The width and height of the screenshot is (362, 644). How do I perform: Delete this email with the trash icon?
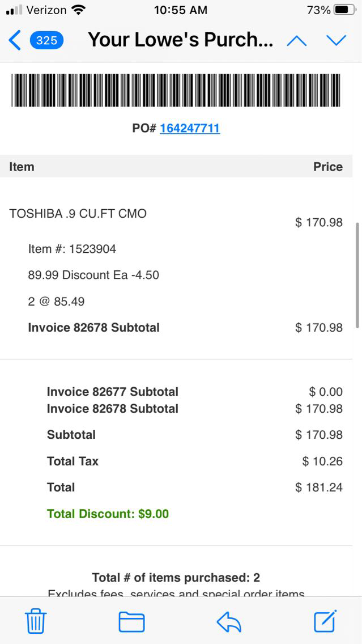coord(36,621)
